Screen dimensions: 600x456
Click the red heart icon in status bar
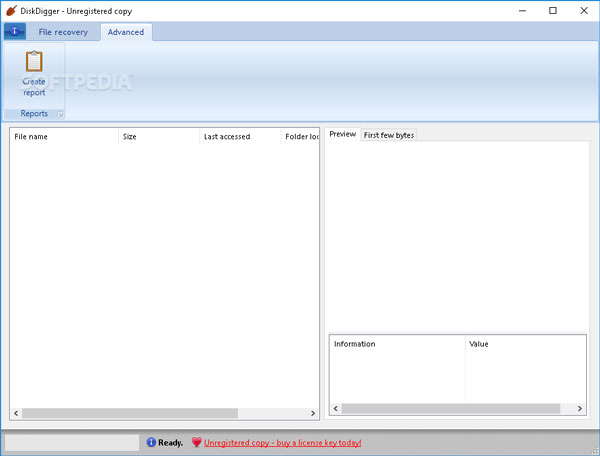tap(197, 442)
